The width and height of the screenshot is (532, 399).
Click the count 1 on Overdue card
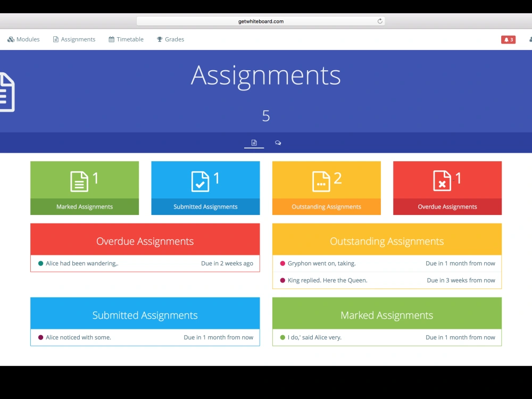(459, 178)
